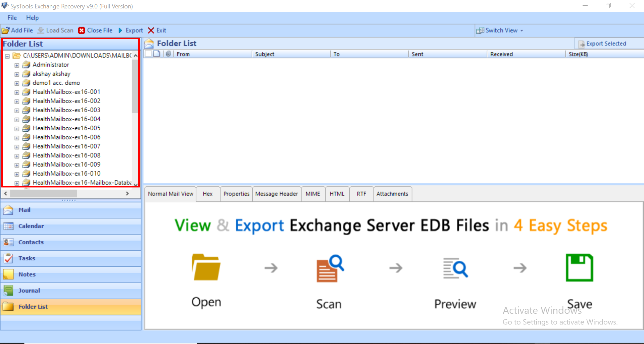Sort by the Sent column header

point(448,54)
